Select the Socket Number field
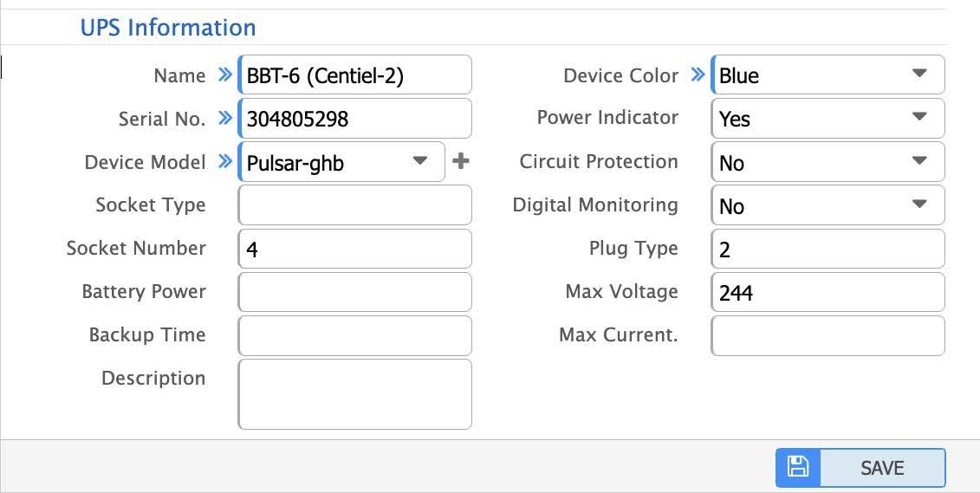Screen dimensions: 980x493 click(355, 249)
